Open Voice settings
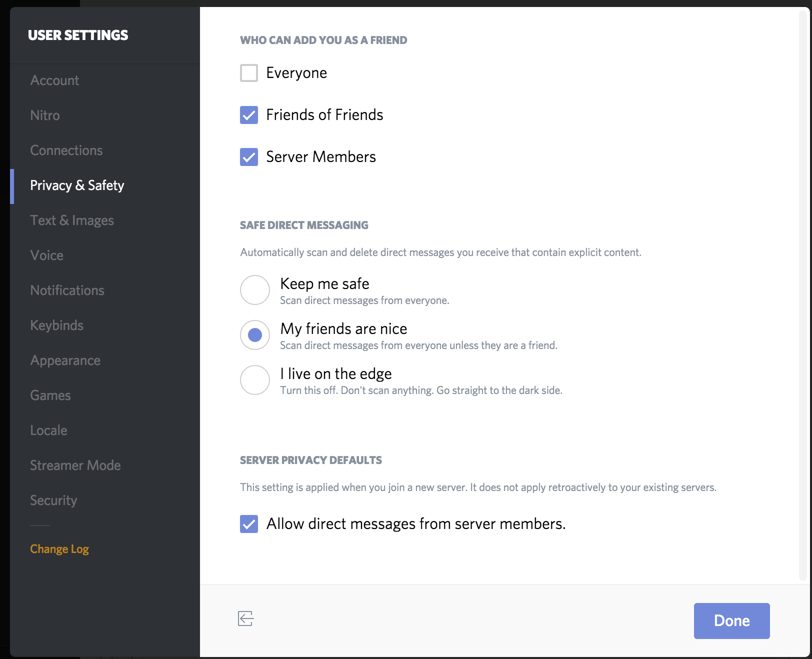The height and width of the screenshot is (659, 812). (47, 255)
